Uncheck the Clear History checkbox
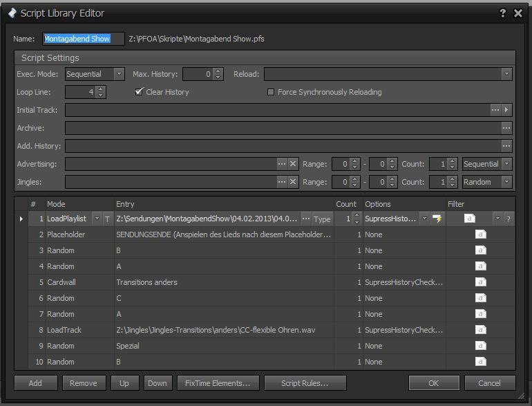The width and height of the screenshot is (532, 406). [139, 92]
